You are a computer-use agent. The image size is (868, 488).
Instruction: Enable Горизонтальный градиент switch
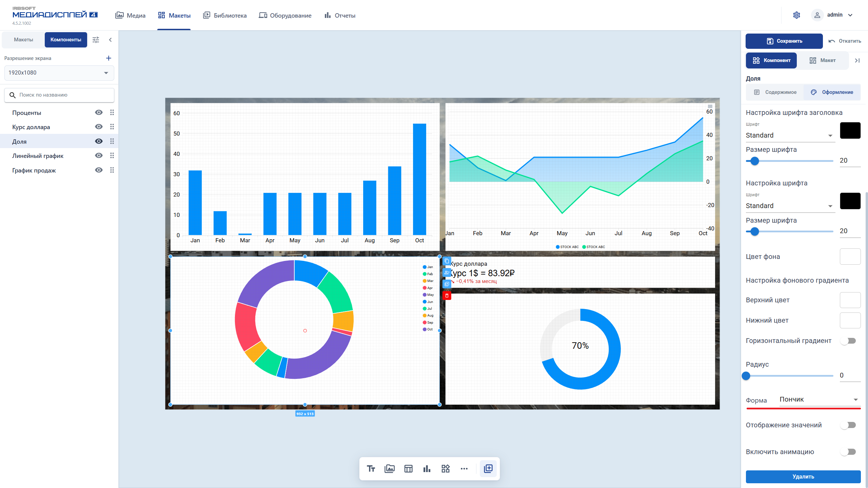pos(848,341)
